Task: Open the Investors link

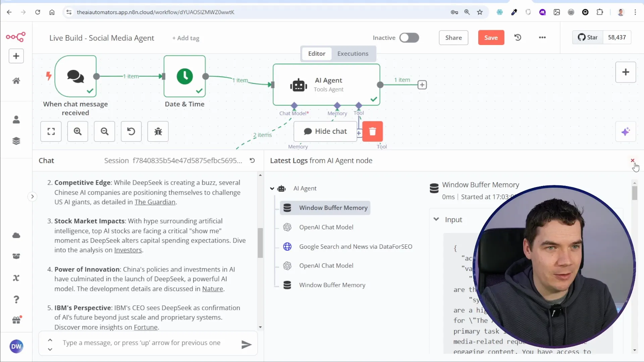Action: point(128,250)
